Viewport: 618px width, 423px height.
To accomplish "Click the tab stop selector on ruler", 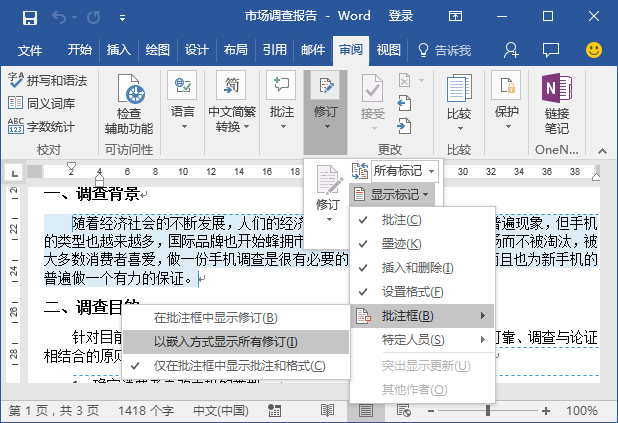I will pos(15,173).
